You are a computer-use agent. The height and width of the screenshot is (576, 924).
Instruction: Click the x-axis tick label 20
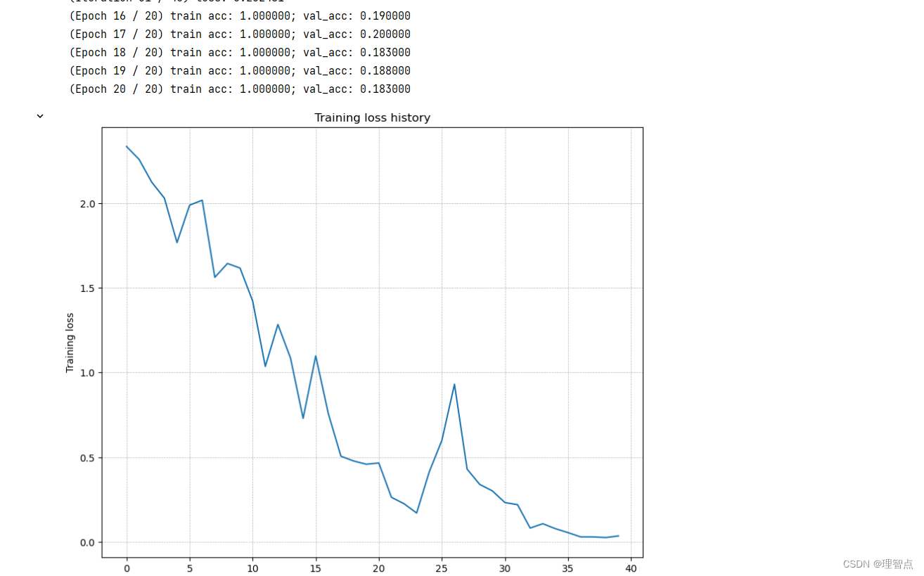pyautogui.click(x=379, y=568)
